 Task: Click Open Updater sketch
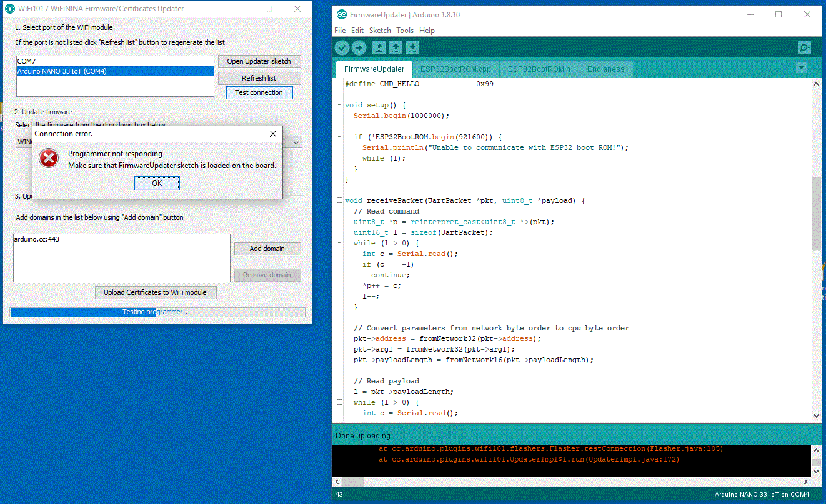(x=259, y=61)
